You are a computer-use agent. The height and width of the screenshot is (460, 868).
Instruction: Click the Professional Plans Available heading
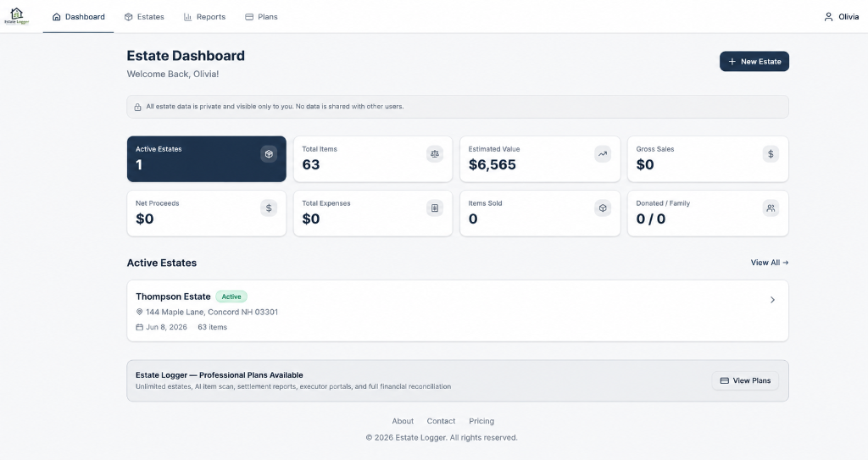(220, 374)
